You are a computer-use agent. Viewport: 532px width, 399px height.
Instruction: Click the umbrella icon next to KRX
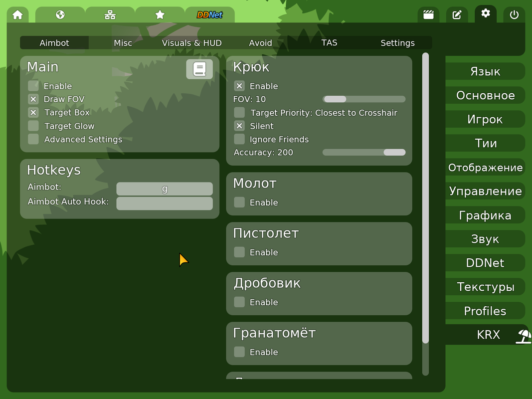(524, 336)
